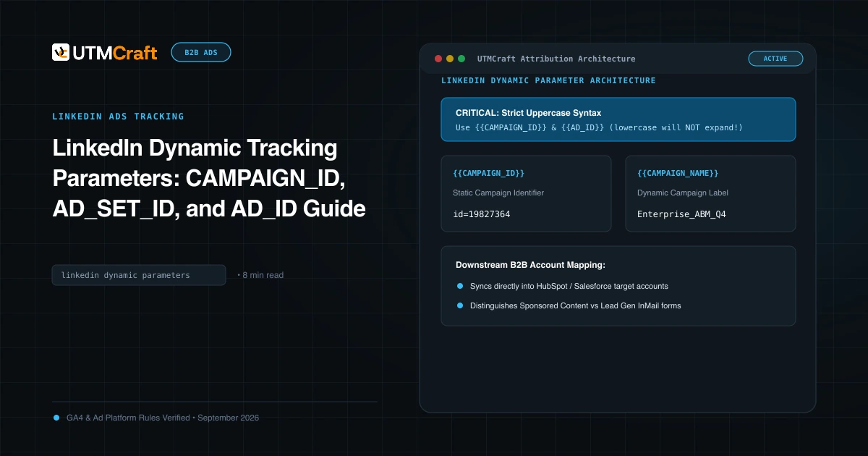This screenshot has height=456, width=868.
Task: Click the 8 min read label
Action: click(263, 275)
